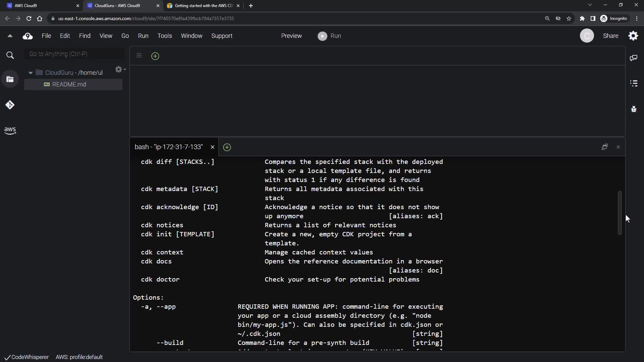
Task: Collapse the top menu bar arrow
Action: coord(10,36)
